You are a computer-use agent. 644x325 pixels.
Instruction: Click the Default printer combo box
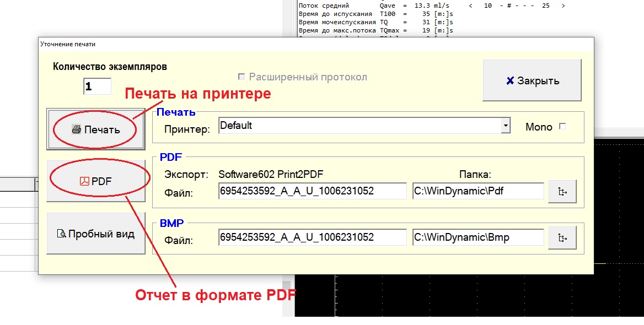tap(358, 126)
